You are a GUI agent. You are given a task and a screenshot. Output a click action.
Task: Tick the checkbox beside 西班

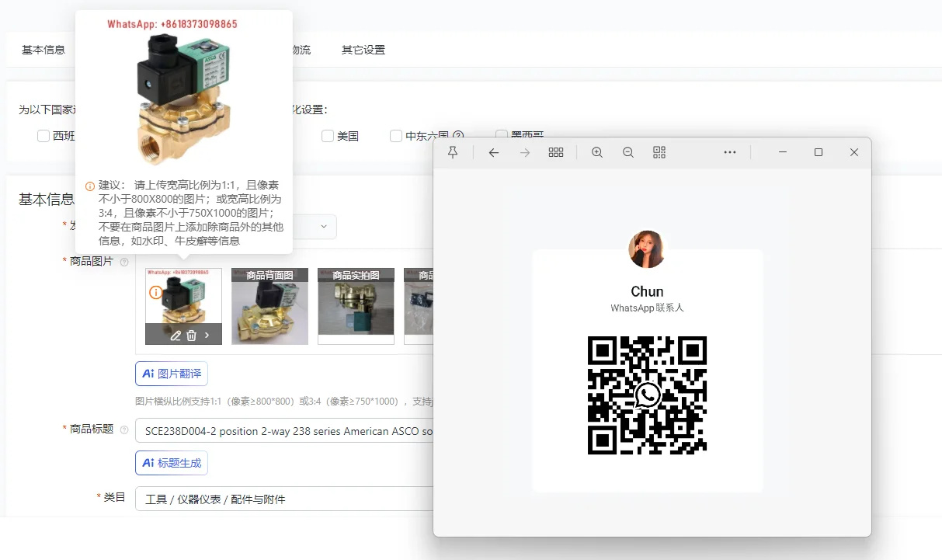tap(43, 137)
